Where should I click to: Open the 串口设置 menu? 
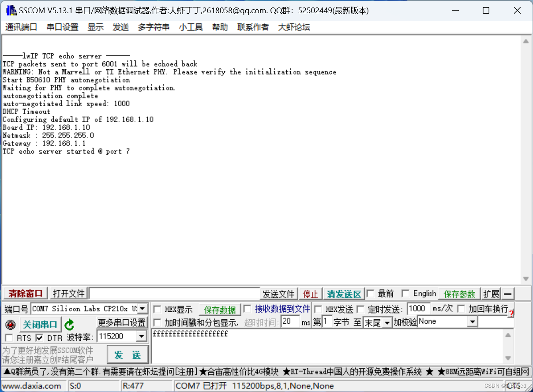click(62, 27)
